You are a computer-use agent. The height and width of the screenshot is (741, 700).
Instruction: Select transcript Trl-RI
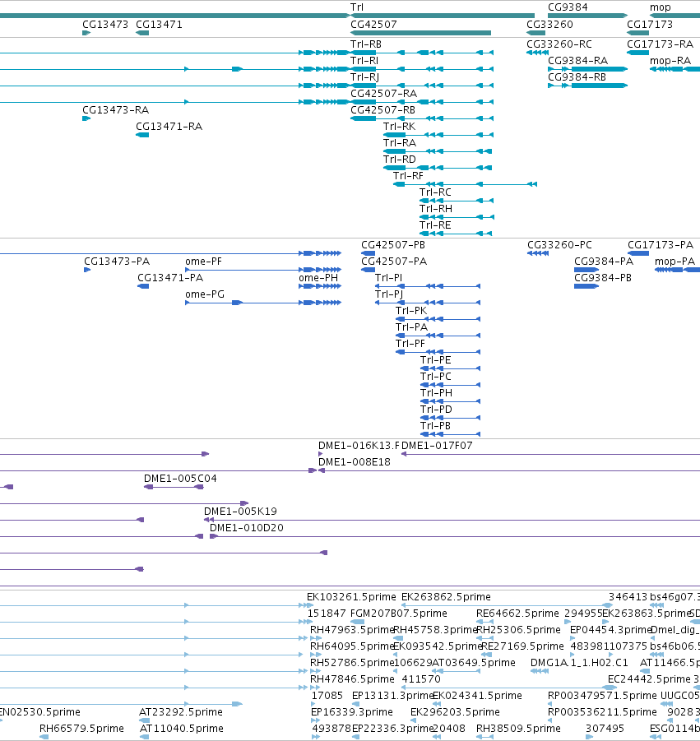coord(364,61)
